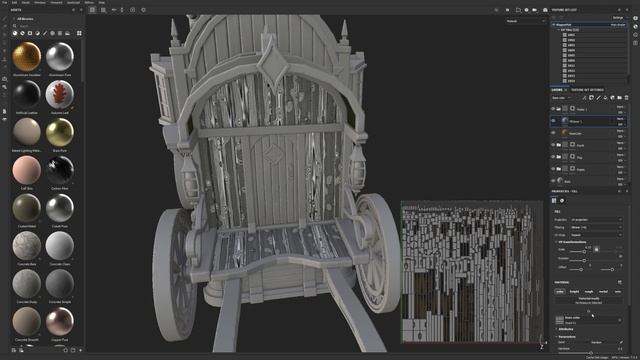The height and width of the screenshot is (360, 640).
Task: Add a folder icon in Layers toolbar
Action: (620, 98)
